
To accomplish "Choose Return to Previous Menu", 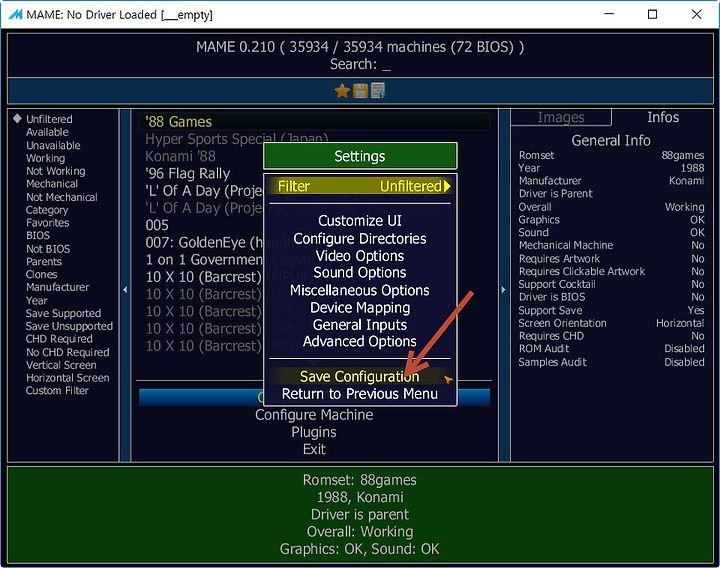I will [x=360, y=394].
